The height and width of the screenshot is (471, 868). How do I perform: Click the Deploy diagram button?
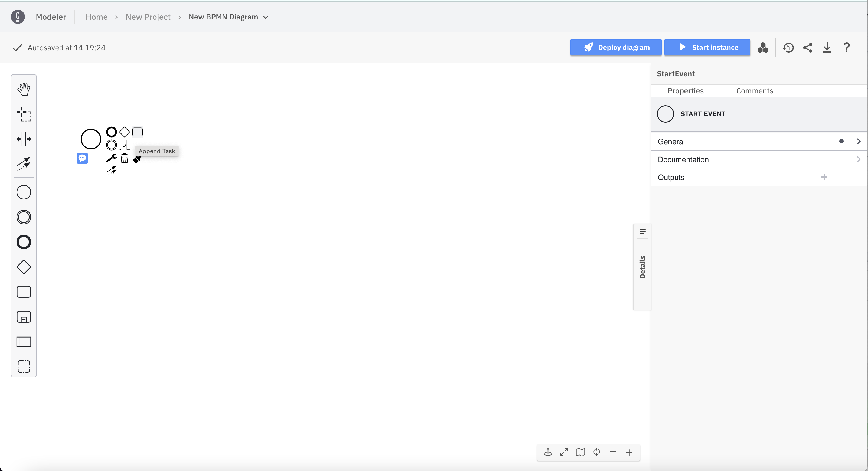[x=616, y=47]
